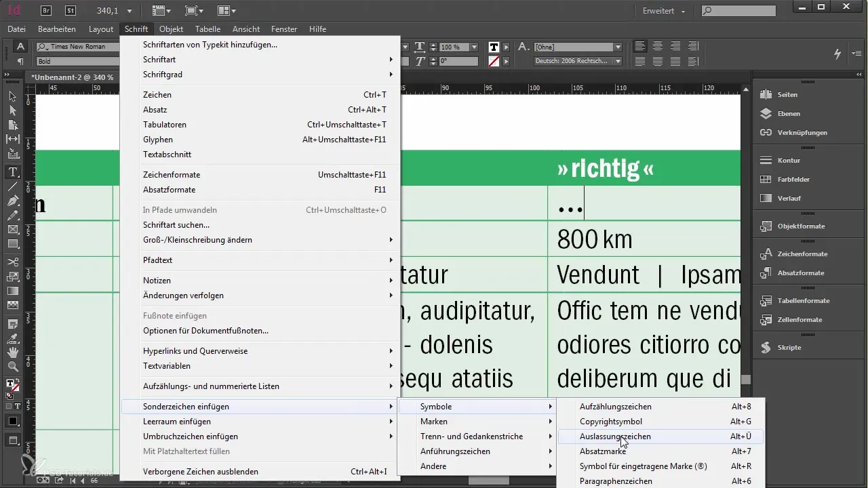Image resolution: width=868 pixels, height=488 pixels.
Task: Open Trenn- und Gedankenstriche submenu
Action: point(477,436)
